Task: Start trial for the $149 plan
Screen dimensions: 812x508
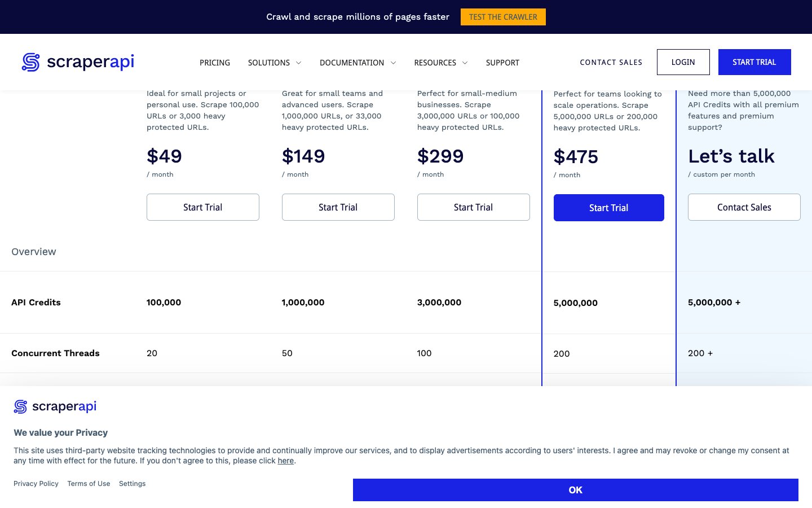Action: coord(338,207)
